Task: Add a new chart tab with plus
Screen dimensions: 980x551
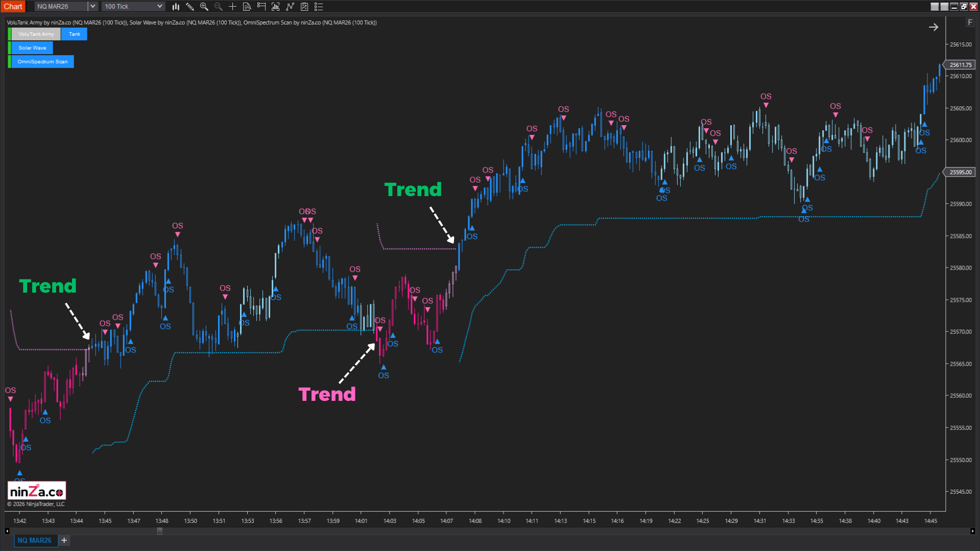Action: [64, 540]
